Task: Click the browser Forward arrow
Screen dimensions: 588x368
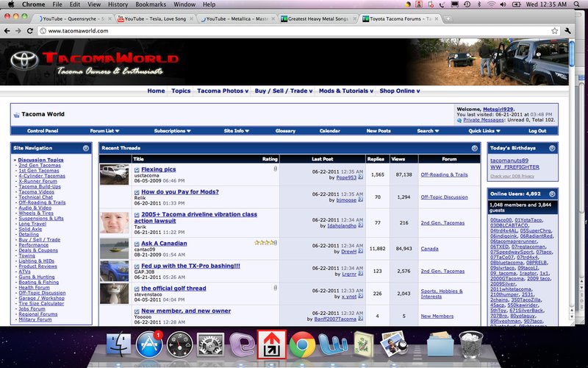Action: pos(18,31)
